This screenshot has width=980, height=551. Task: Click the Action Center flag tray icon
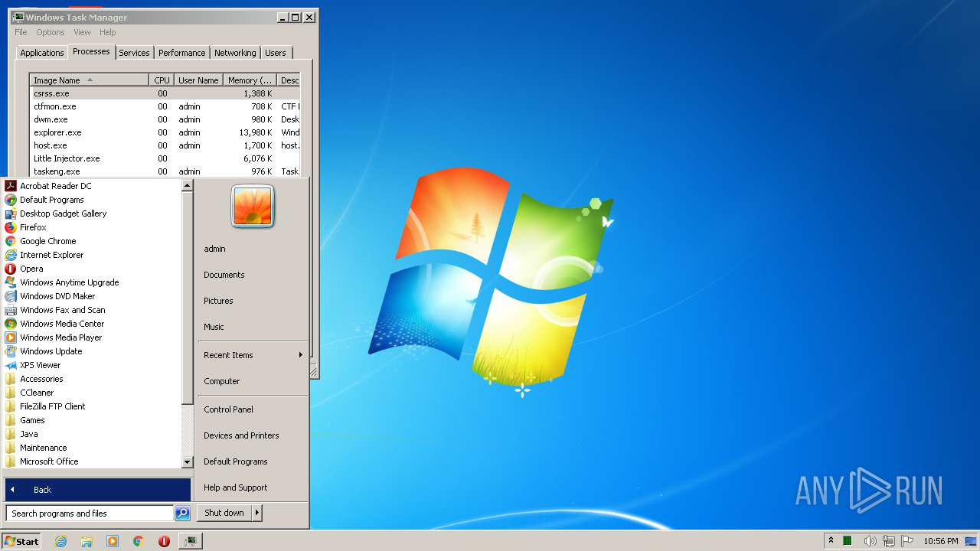908,541
